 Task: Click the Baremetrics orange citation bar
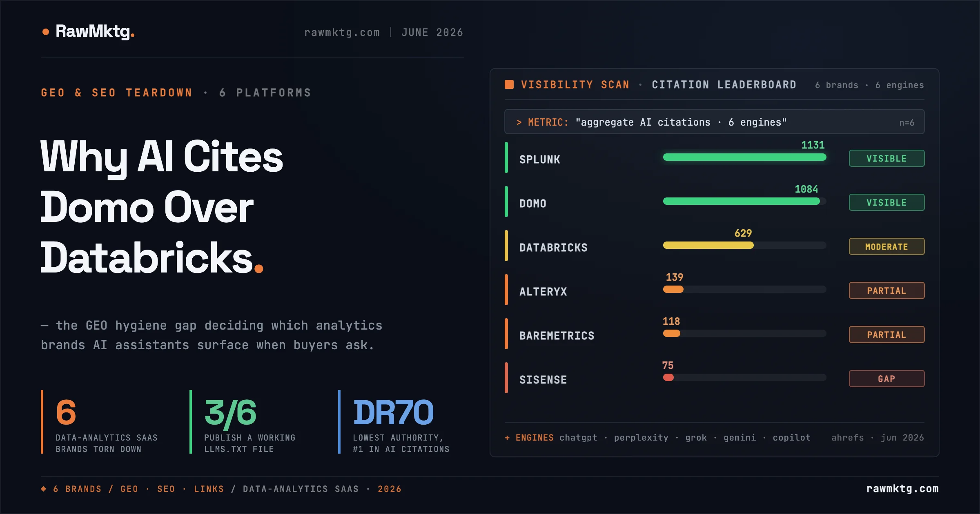pos(672,333)
